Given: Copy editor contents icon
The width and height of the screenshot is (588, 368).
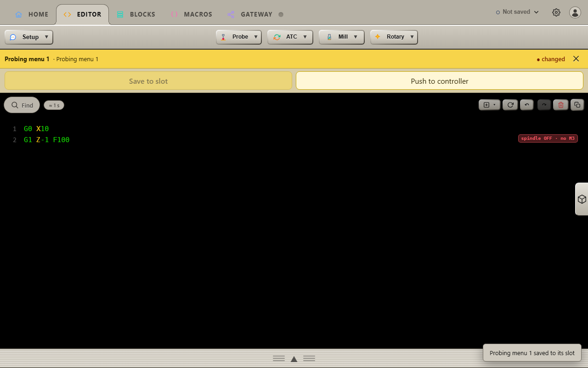Looking at the screenshot, I should pyautogui.click(x=577, y=105).
